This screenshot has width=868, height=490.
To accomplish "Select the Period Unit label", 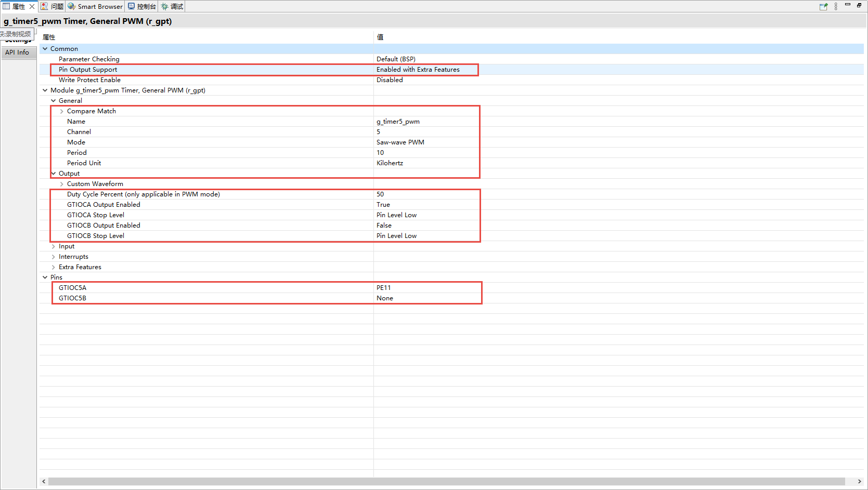I will coord(84,163).
